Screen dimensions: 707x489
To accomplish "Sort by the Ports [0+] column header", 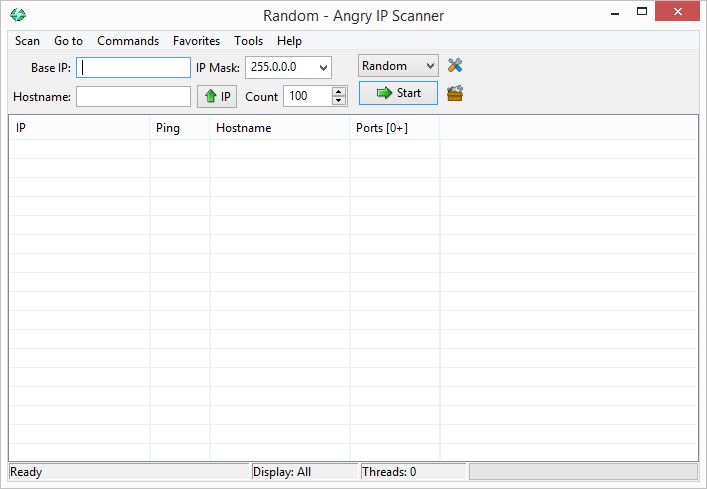I will (x=395, y=128).
